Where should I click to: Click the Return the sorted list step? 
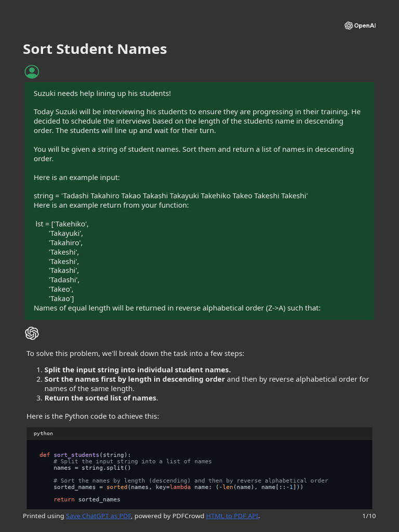pos(101,398)
